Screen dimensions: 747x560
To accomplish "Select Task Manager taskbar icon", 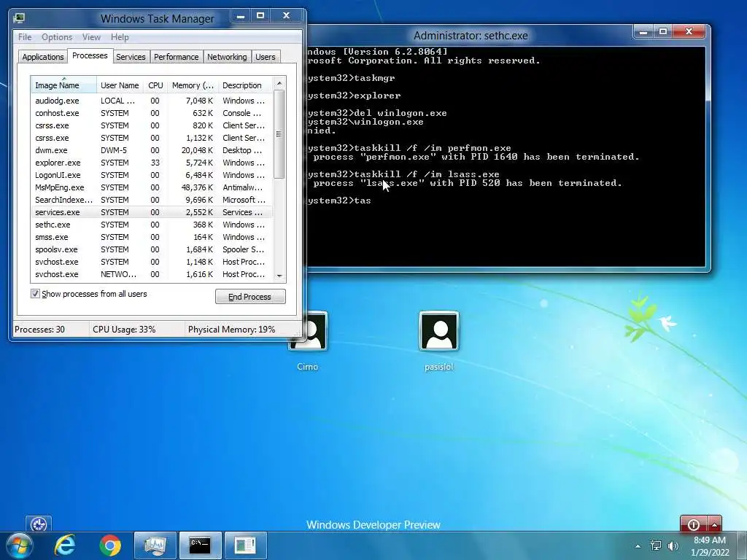I will coord(155,545).
